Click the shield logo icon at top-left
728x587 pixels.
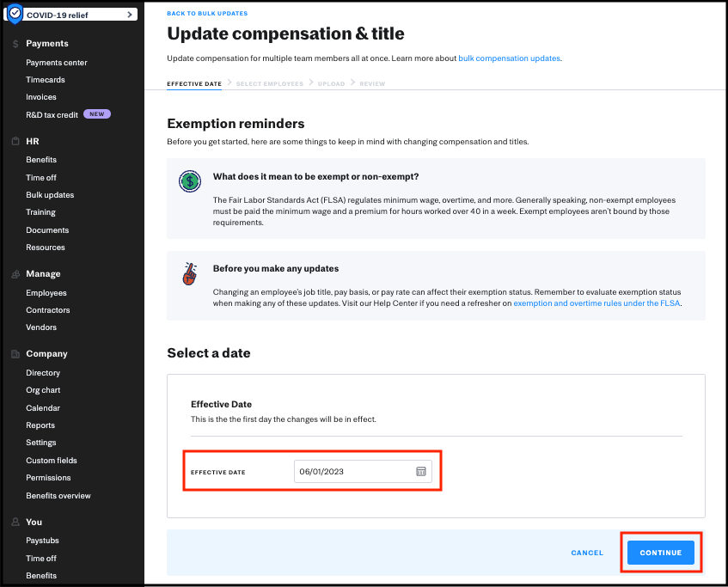point(15,15)
